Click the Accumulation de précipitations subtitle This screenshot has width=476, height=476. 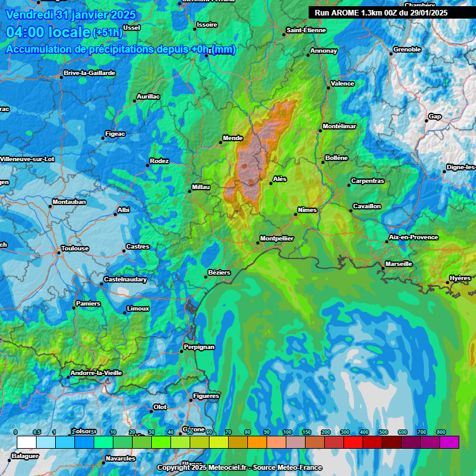coord(121,49)
